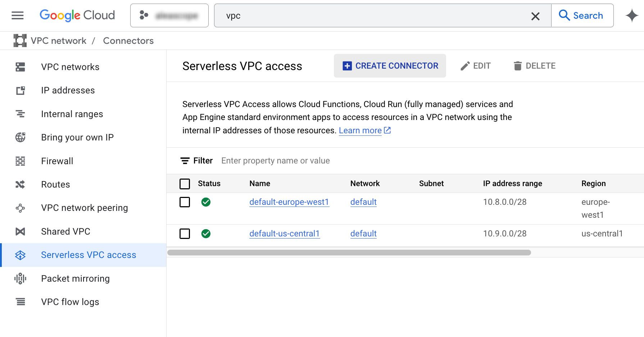Click Serverless VPC access icon
Image resolution: width=644 pixels, height=337 pixels.
click(21, 255)
